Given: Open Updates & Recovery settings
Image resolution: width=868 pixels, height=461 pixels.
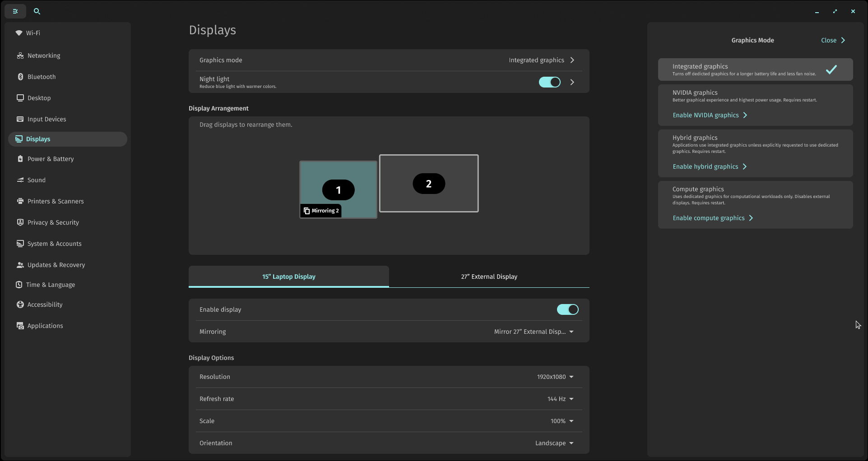Looking at the screenshot, I should 56,265.
